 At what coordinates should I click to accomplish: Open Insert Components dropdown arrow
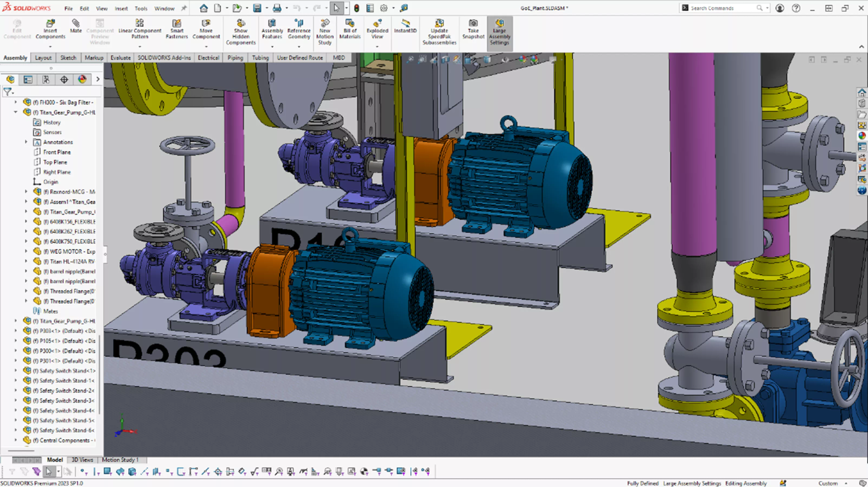tap(50, 47)
